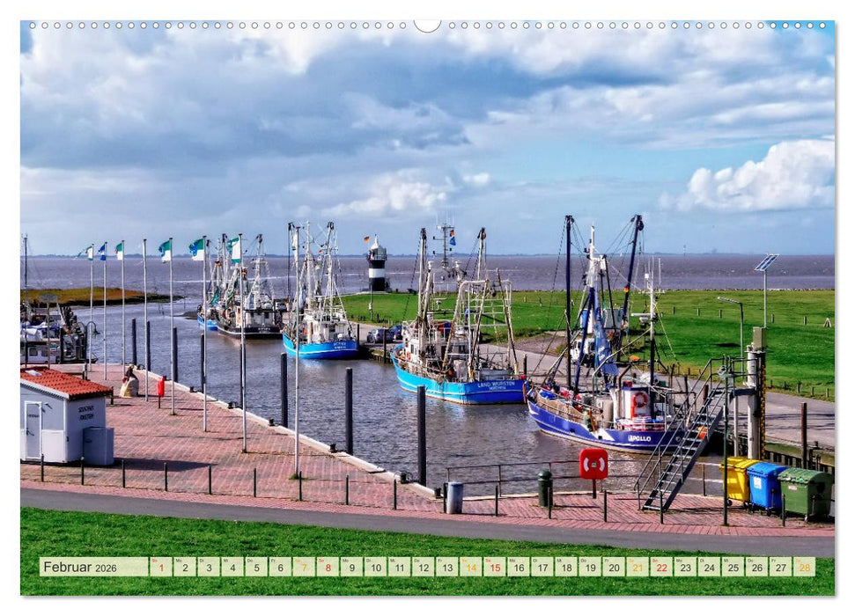This screenshot has width=855, height=616.
Task: Click the red lifebuoy ring on the railing
Action: 593,465
